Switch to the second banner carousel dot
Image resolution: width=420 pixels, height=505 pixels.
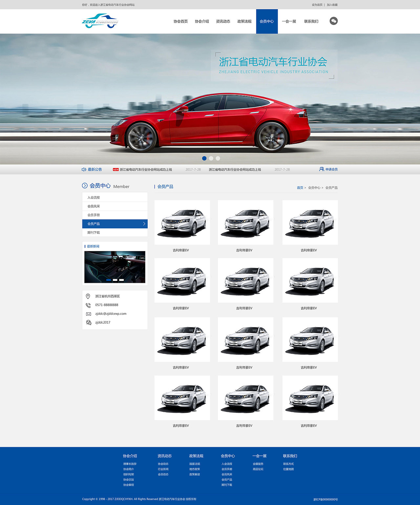(211, 158)
